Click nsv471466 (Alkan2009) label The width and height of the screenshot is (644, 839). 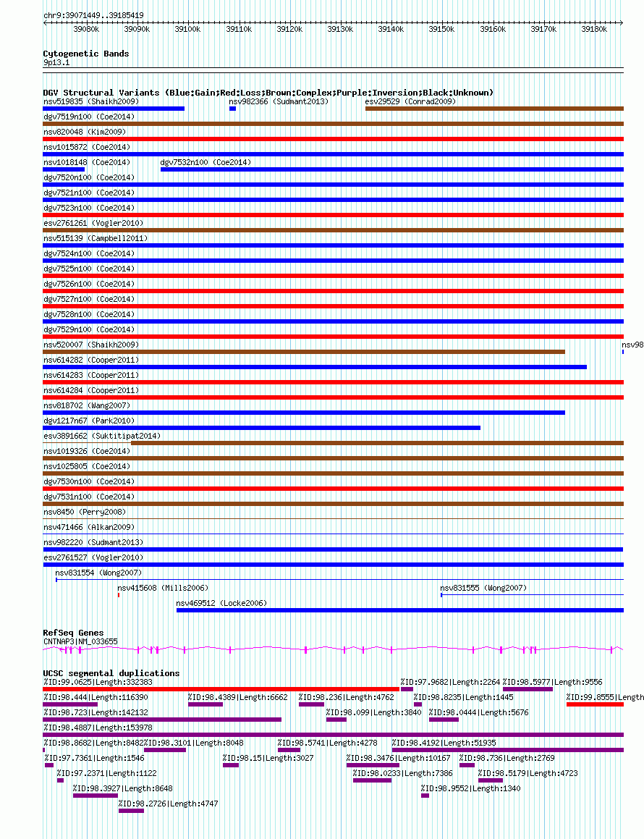click(89, 527)
